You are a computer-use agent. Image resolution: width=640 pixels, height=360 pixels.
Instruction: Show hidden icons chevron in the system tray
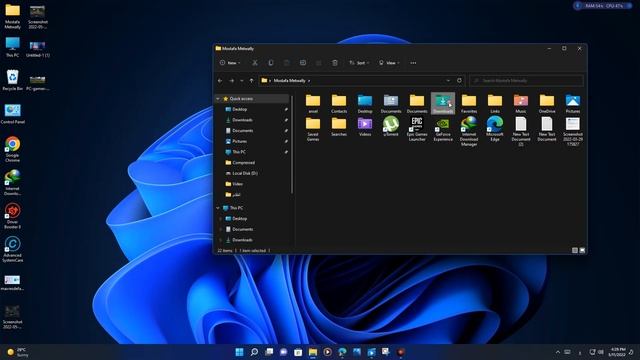point(558,352)
